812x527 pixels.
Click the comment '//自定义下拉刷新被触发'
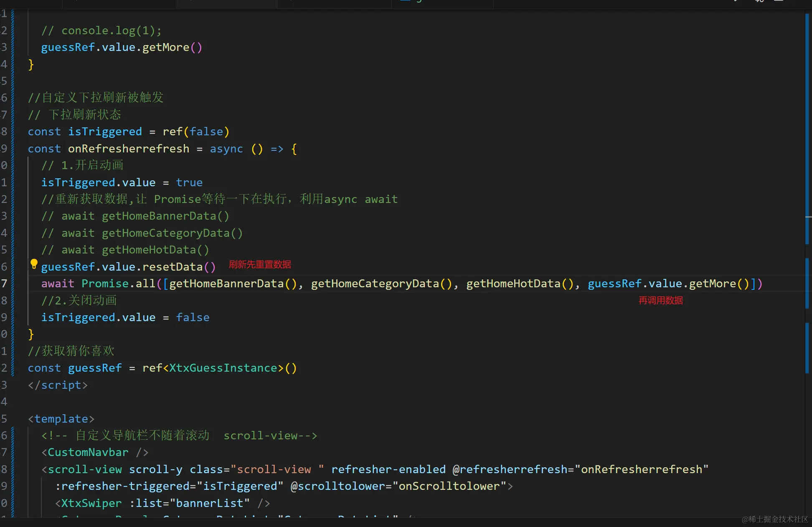pos(96,98)
